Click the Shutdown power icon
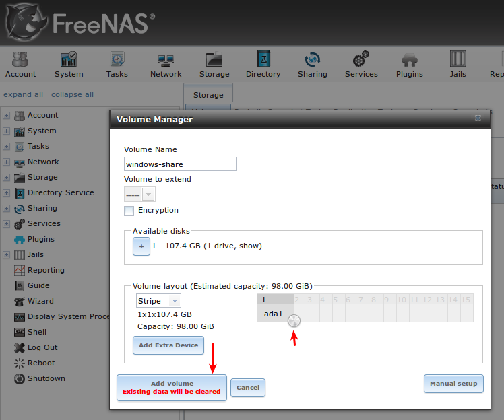The width and height of the screenshot is (504, 420). tap(20, 378)
